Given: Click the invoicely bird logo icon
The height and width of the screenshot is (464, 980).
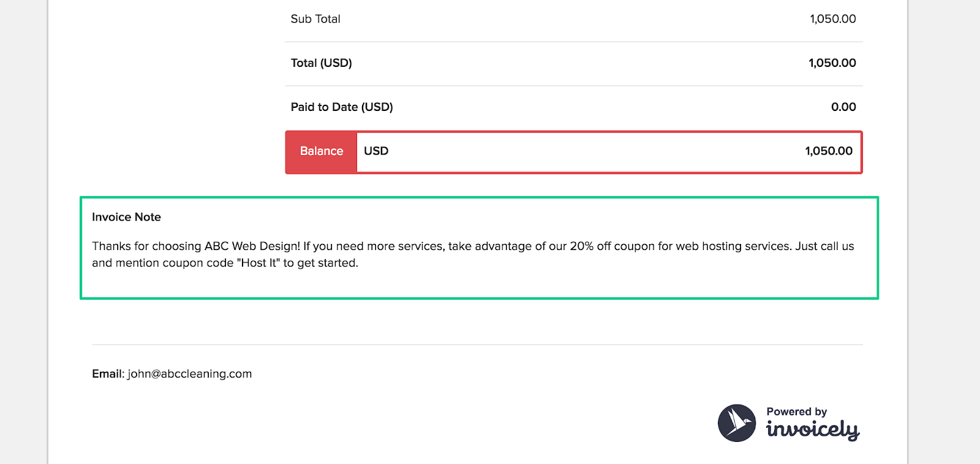Looking at the screenshot, I should (737, 423).
